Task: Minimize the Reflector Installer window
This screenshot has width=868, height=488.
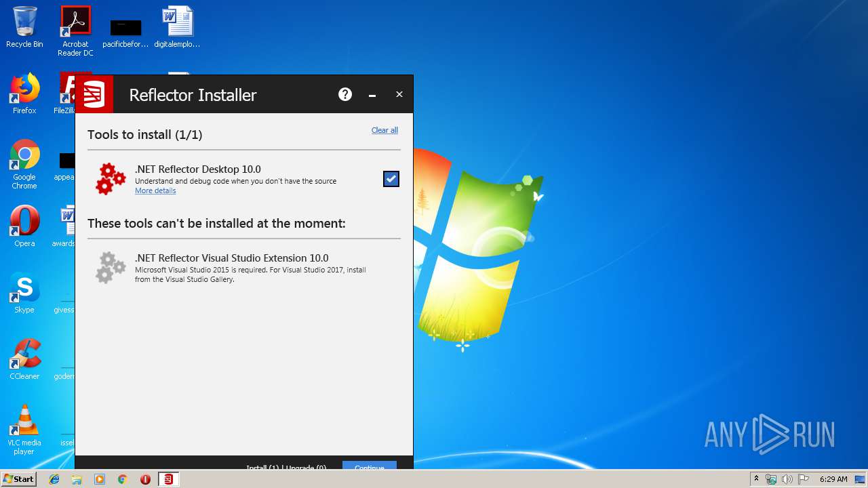Action: coord(372,95)
